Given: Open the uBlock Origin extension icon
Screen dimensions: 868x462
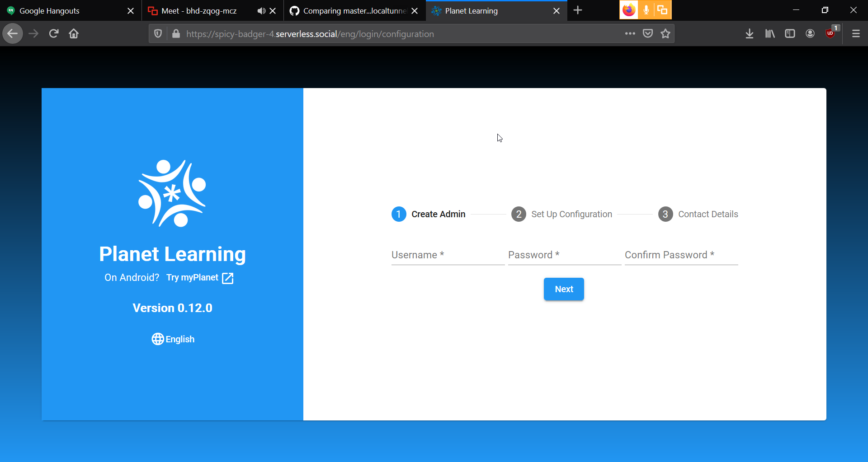Looking at the screenshot, I should tap(830, 33).
